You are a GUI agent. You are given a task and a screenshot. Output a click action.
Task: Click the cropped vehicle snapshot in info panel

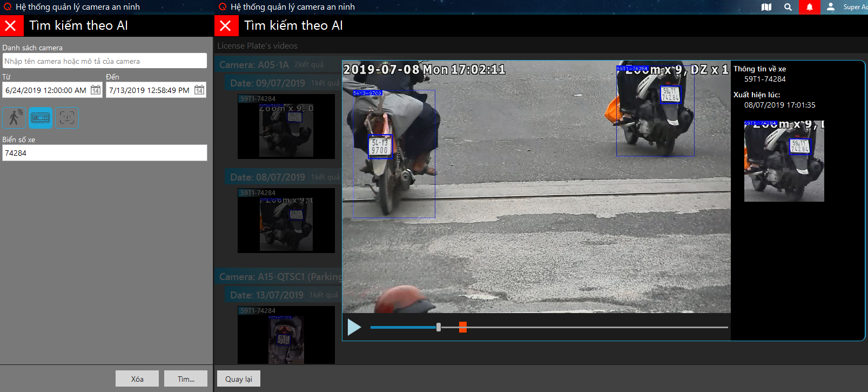tap(784, 161)
